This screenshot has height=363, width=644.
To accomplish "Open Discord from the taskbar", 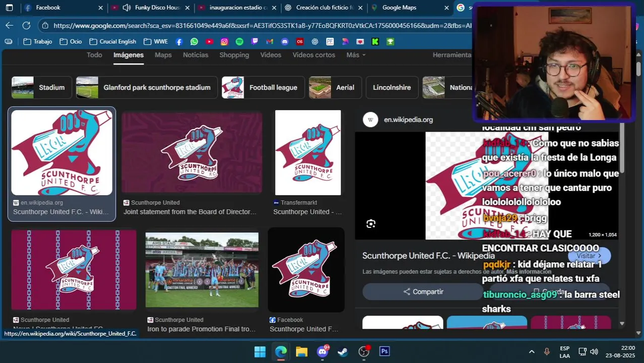I will pyautogui.click(x=323, y=351).
